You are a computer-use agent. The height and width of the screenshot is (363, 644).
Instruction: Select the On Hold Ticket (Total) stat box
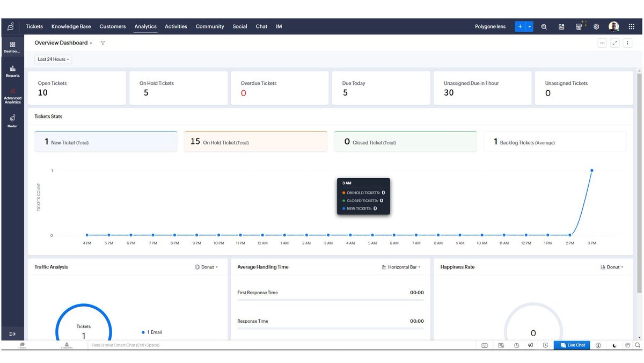[255, 141]
